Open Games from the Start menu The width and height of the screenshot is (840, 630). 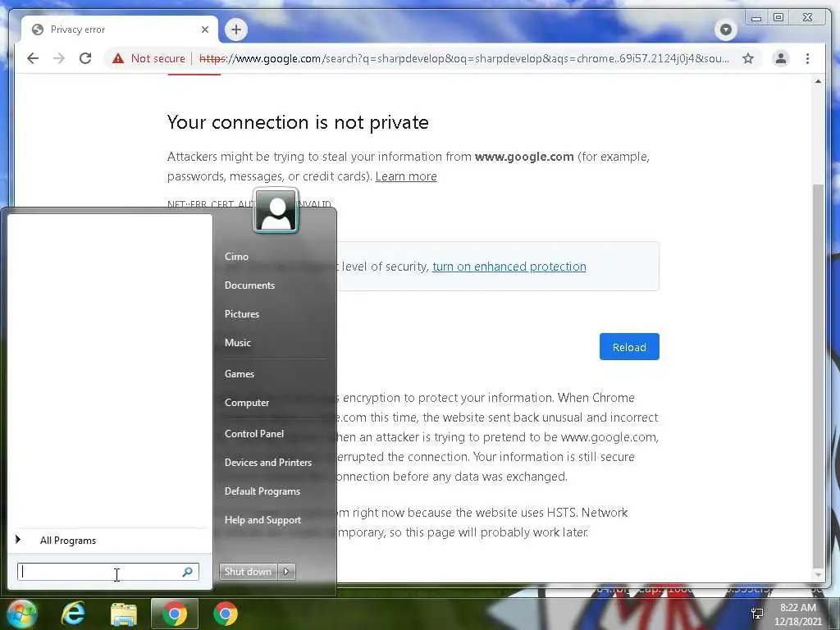tap(240, 374)
